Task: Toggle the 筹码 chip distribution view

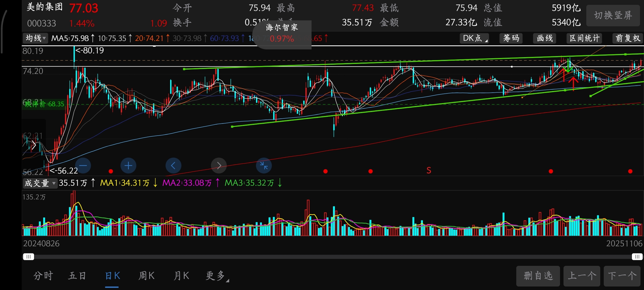Action: 511,38
